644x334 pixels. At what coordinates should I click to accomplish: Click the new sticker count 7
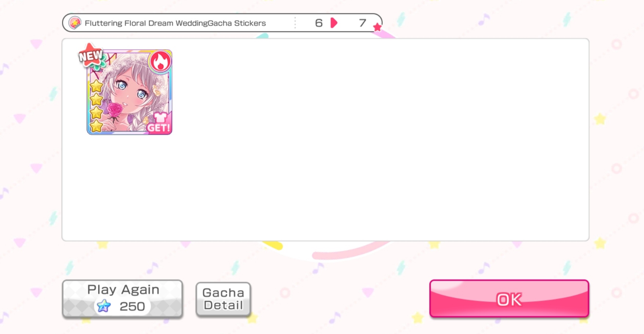362,23
